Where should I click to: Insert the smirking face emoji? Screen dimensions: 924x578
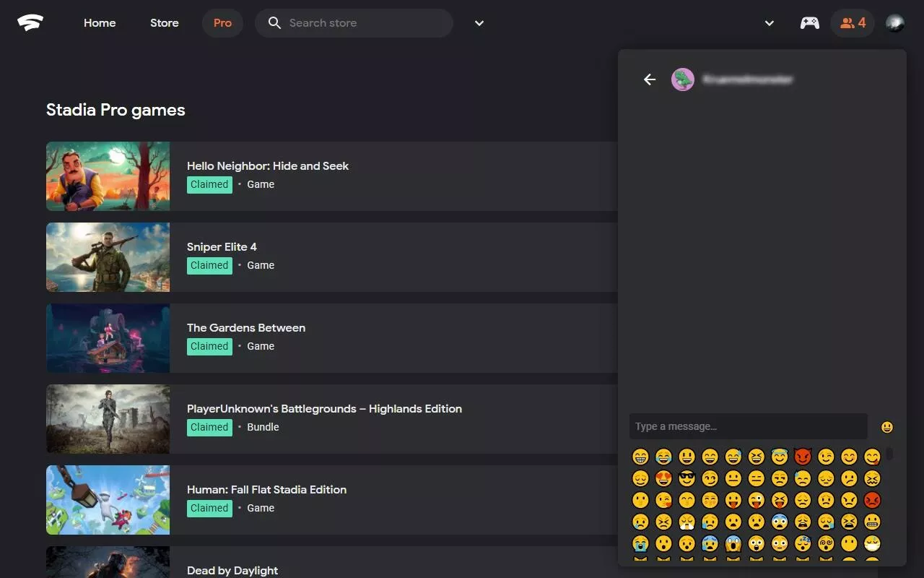pyautogui.click(x=710, y=478)
